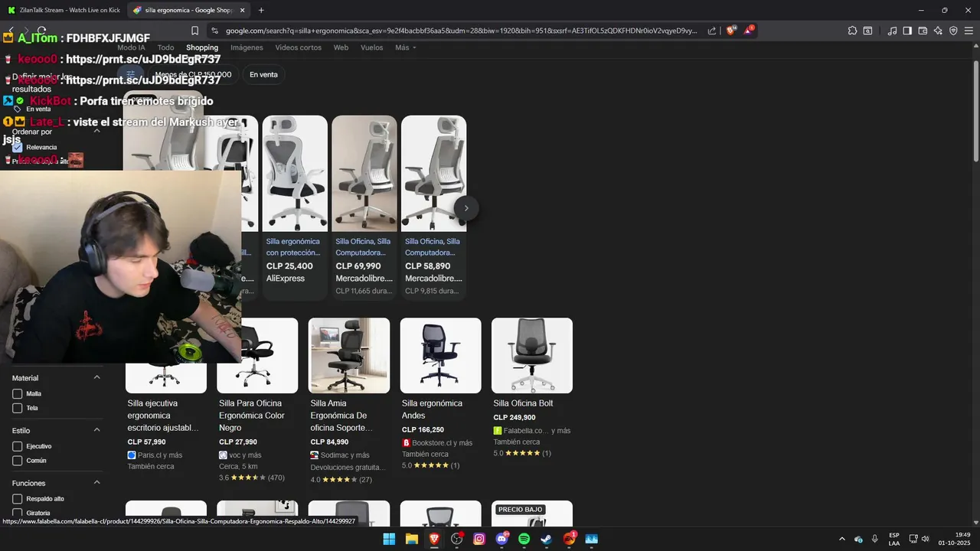Click the Silla Oficina Bolt product image
Viewport: 980px width, 551px height.
pyautogui.click(x=532, y=355)
